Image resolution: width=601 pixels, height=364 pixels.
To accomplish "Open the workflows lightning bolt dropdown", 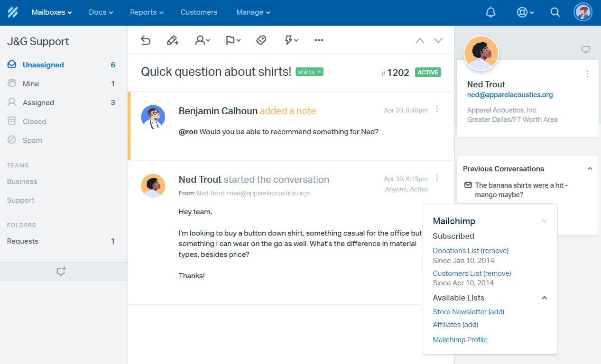I will click(x=291, y=41).
